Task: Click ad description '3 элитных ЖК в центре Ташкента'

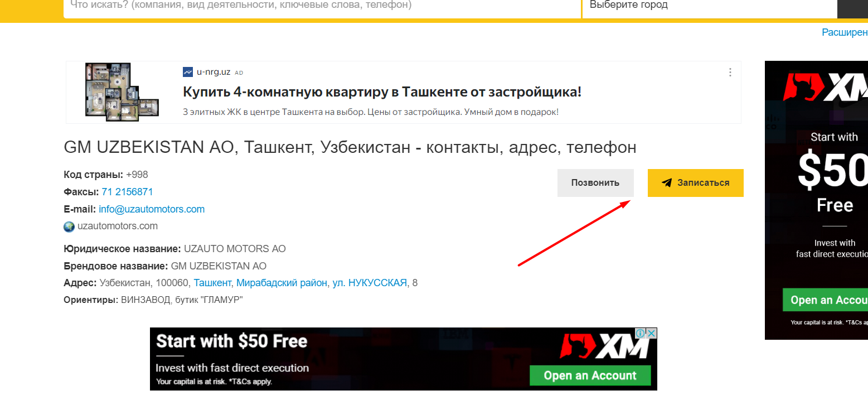Action: [371, 112]
